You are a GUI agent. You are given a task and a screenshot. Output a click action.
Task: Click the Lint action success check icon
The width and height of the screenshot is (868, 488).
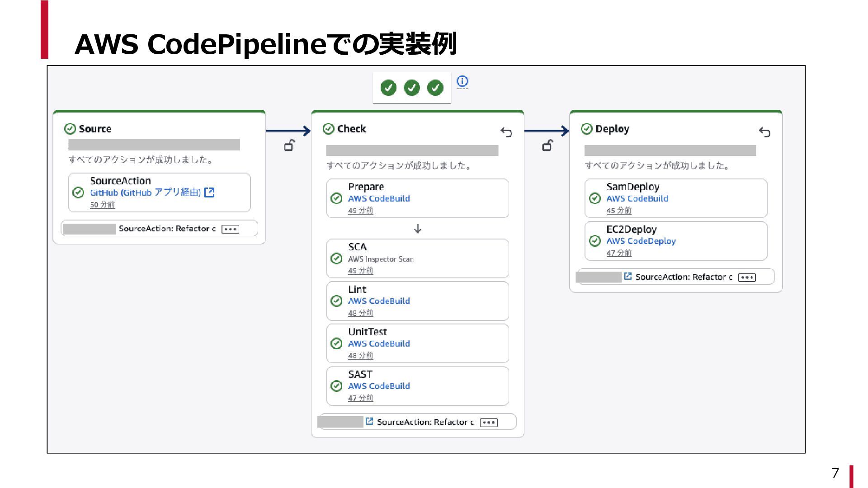point(336,301)
